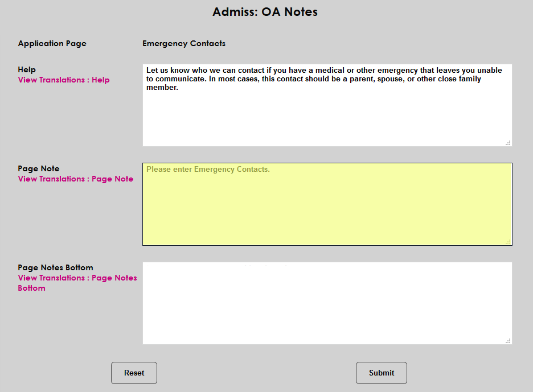
Task: Click the Reset button
Action: (x=134, y=373)
